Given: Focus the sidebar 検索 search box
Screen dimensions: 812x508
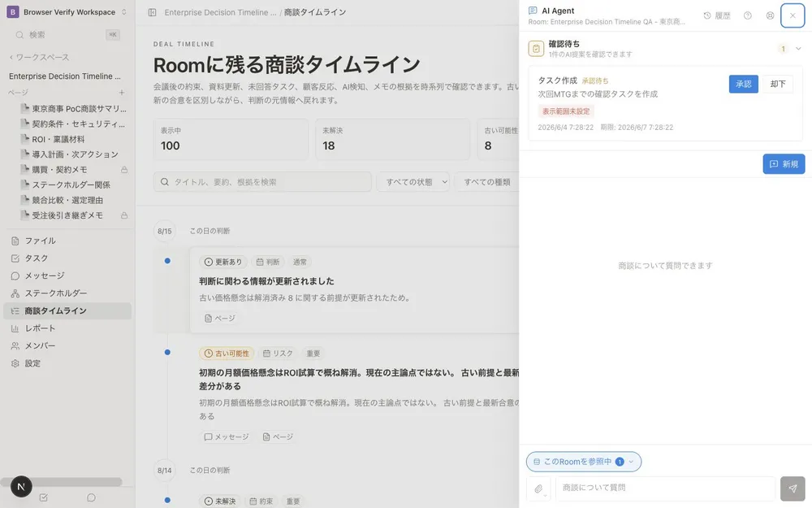Looking at the screenshot, I should [67, 35].
